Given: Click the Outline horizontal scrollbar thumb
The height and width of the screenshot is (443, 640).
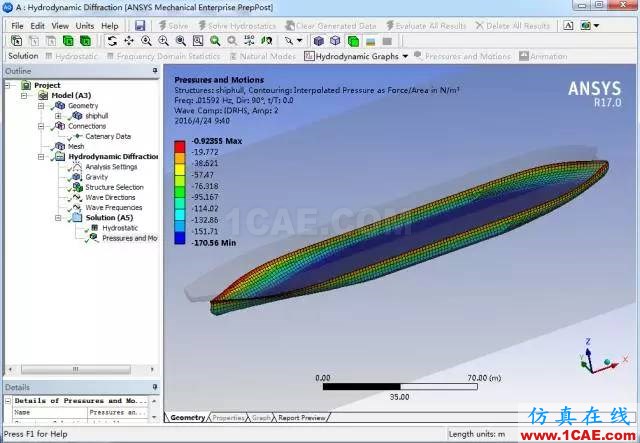Looking at the screenshot, I should coord(76,369).
